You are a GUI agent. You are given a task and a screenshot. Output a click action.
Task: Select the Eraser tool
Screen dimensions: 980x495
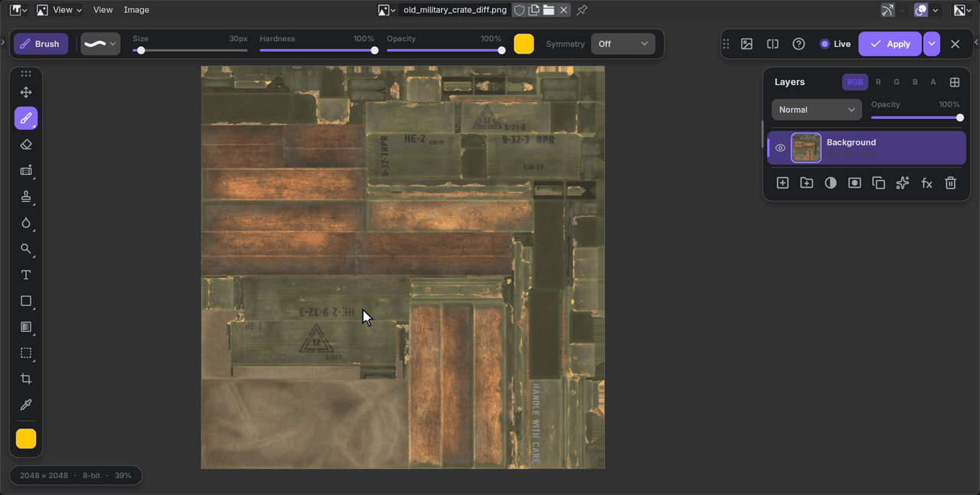point(26,145)
